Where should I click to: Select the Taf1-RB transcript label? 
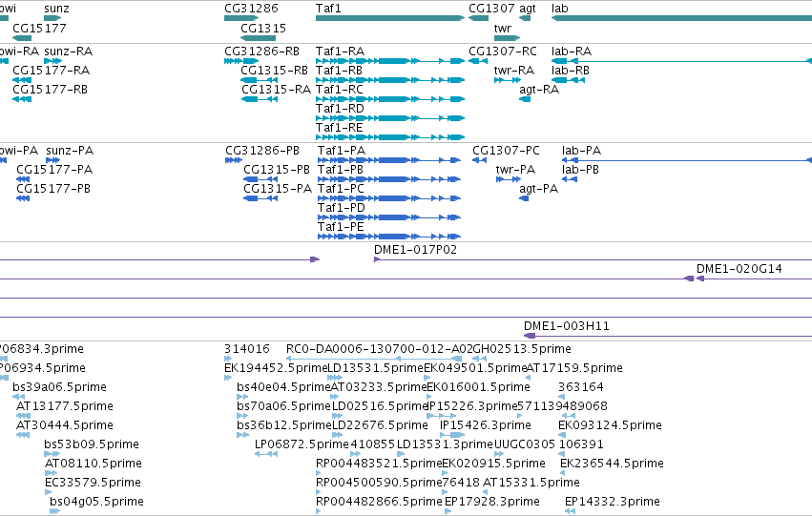point(339,71)
